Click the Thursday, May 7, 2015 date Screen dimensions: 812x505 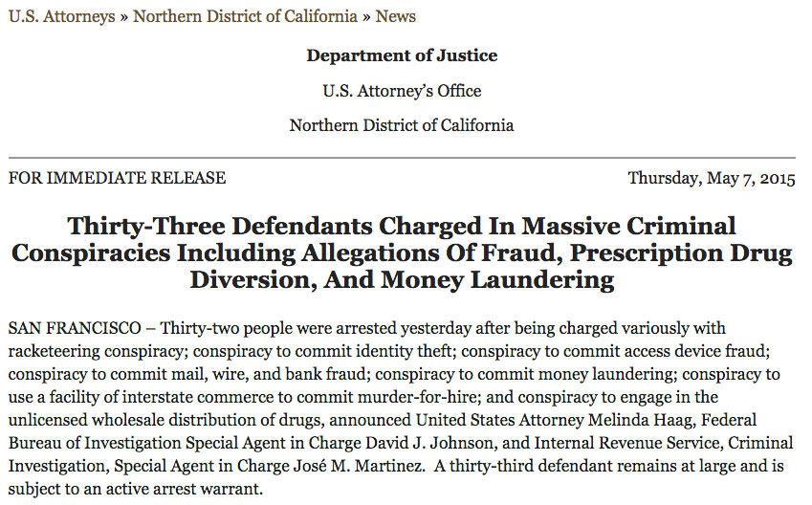tap(712, 178)
